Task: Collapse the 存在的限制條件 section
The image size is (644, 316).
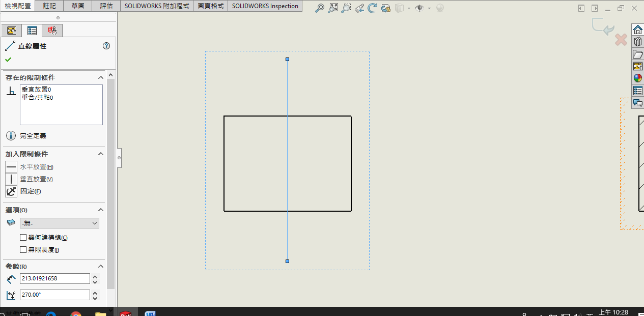Action: pos(101,77)
